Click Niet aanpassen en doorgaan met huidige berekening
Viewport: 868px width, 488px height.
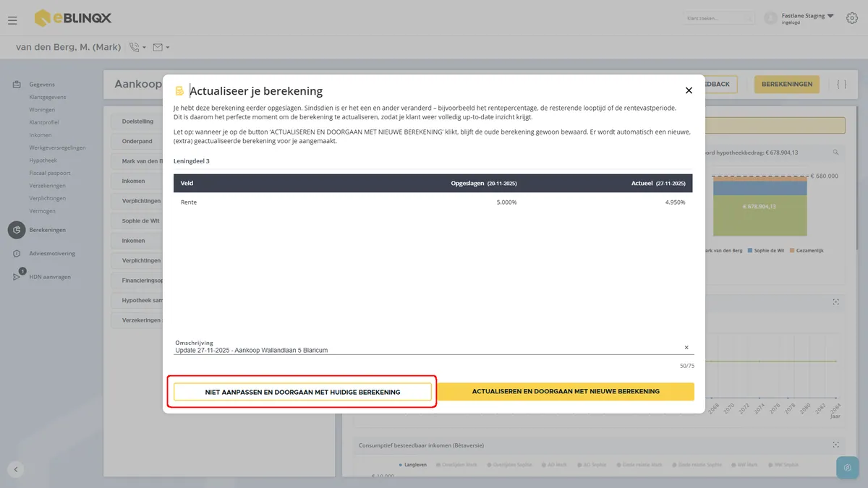pyautogui.click(x=302, y=392)
